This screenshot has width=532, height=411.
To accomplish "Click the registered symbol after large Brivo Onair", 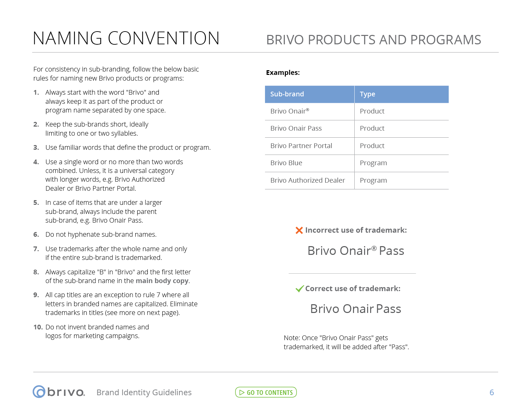I will pos(374,248).
